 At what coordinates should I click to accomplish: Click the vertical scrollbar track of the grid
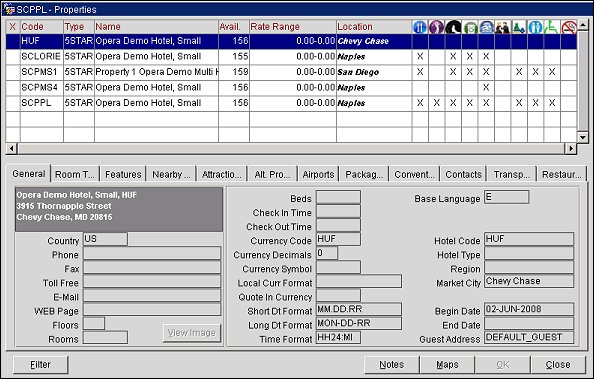tap(583, 81)
